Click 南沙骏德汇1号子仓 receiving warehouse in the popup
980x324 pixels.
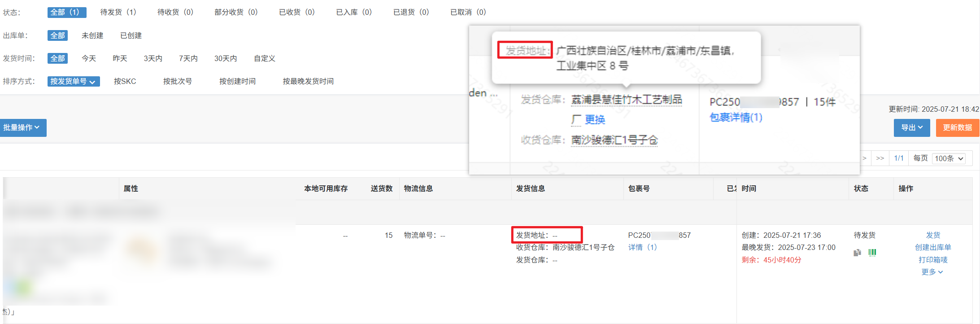tap(614, 140)
